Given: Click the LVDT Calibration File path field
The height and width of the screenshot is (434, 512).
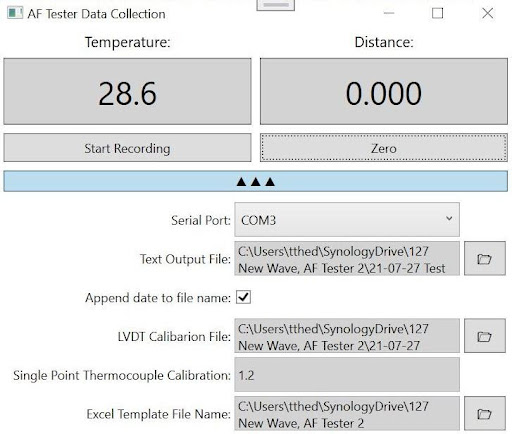Looking at the screenshot, I should tap(347, 336).
